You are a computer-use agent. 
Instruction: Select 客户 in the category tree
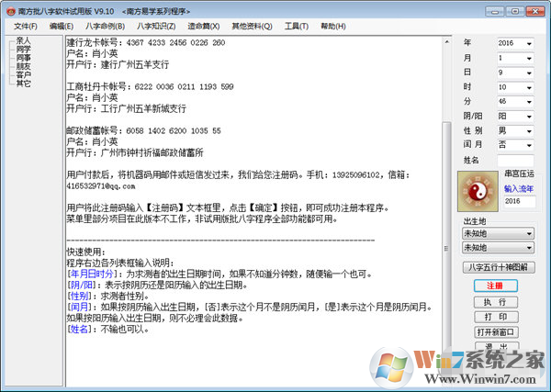tap(24, 74)
